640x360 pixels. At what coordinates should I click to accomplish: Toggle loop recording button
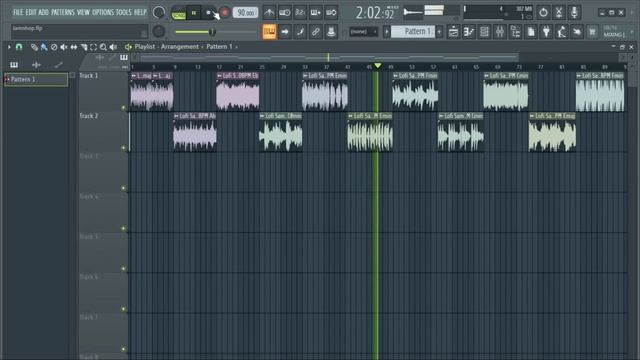(x=331, y=13)
